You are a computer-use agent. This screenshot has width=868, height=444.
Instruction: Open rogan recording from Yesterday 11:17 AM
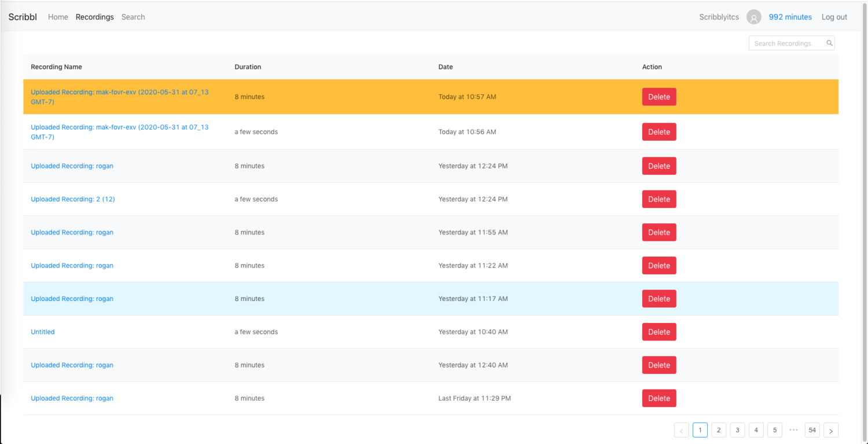point(72,299)
